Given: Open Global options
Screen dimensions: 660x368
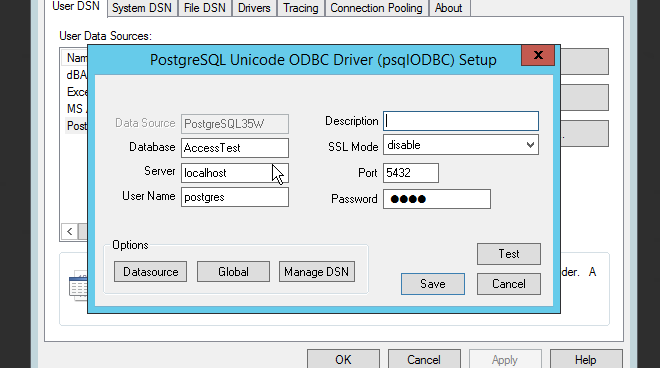Looking at the screenshot, I should [233, 272].
